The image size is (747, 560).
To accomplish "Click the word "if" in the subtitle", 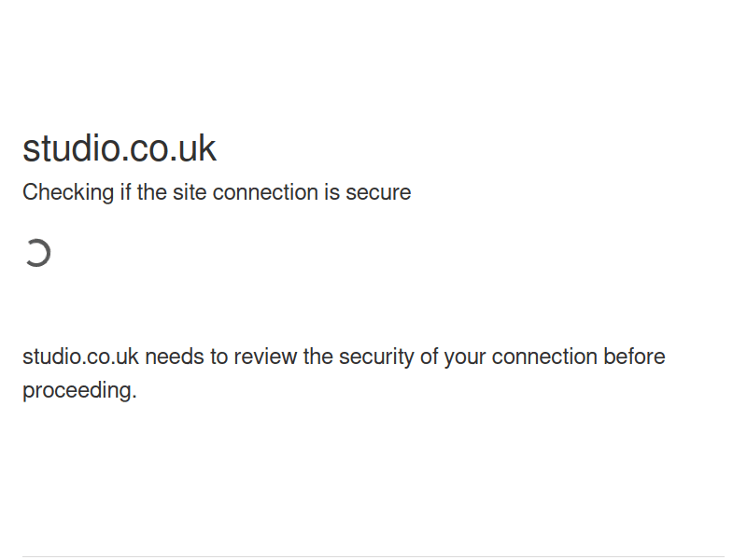I will point(125,192).
